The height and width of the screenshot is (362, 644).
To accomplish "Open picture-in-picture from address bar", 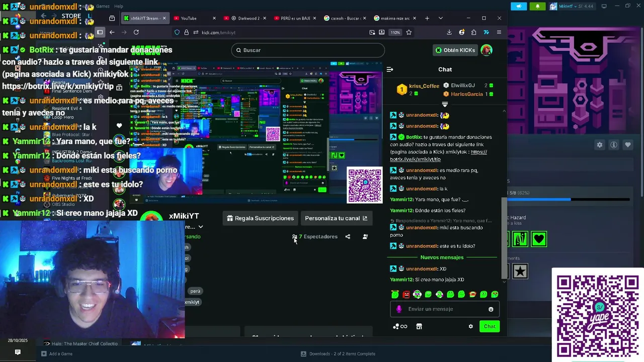I will pos(372,32).
